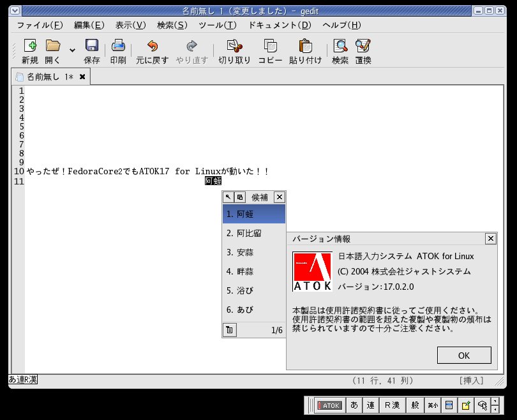517x420 pixels.
Task: Cut selection with 切り取り scissors icon
Action: (x=234, y=51)
